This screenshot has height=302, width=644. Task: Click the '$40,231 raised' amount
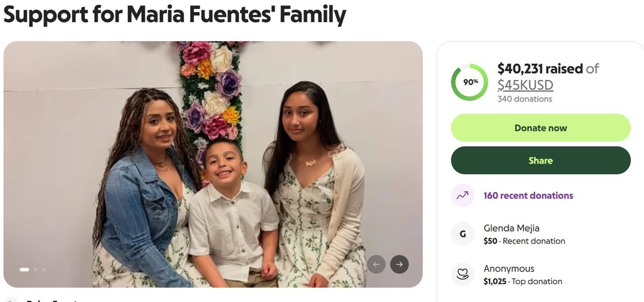(540, 69)
